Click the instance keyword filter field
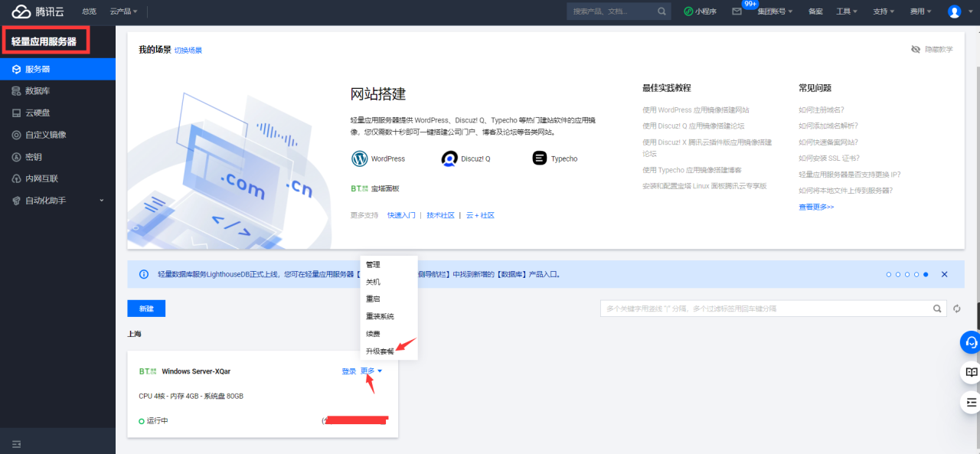 point(764,309)
